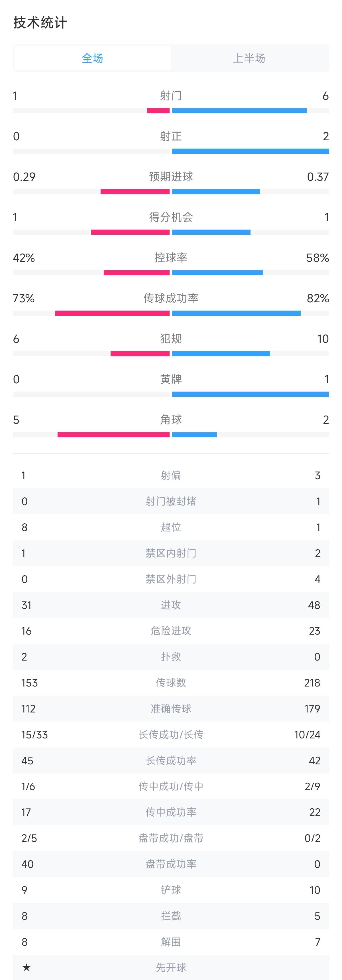Click the 技术统计 heading
This screenshot has width=342, height=980.
(x=40, y=23)
